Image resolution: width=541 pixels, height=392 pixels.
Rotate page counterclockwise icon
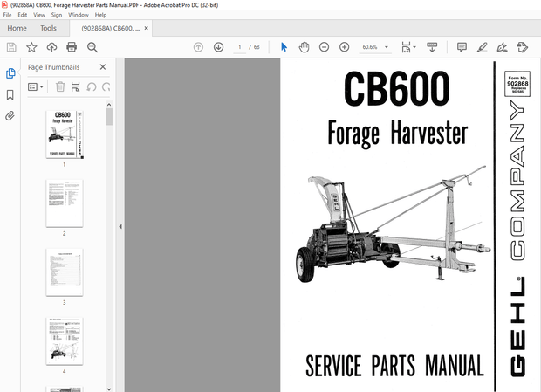[92, 86]
